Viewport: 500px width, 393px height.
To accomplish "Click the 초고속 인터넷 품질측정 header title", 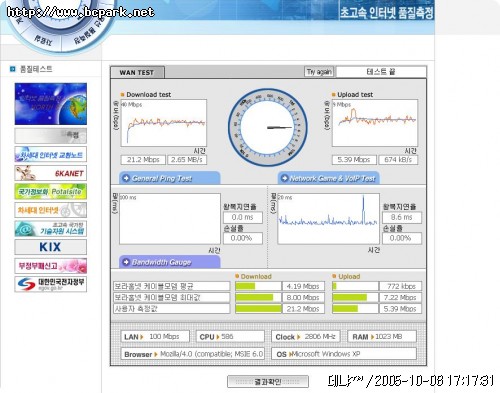I will 386,13.
